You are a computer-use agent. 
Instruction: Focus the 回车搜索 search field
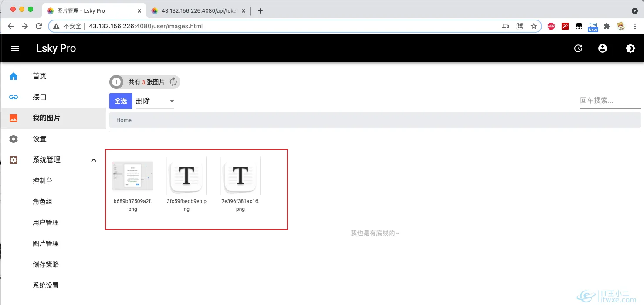tap(610, 101)
